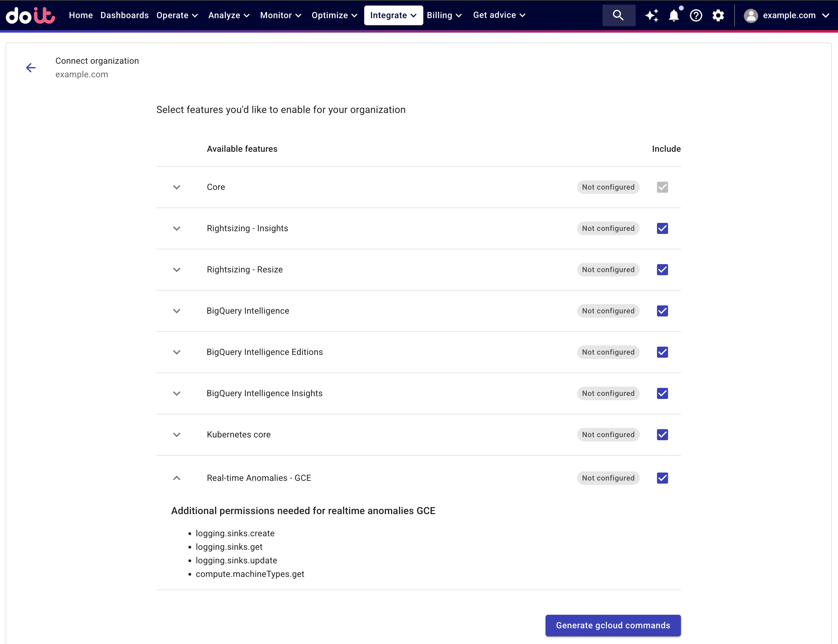Click the AI assistant sparkles icon
The height and width of the screenshot is (644, 838).
click(651, 15)
